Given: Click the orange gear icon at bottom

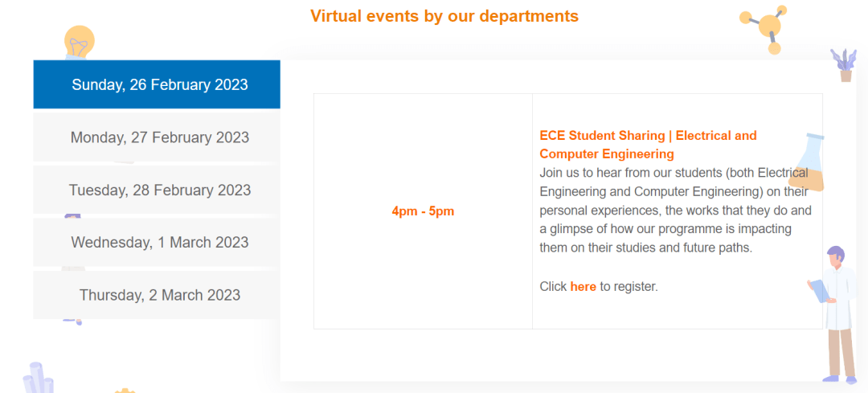Looking at the screenshot, I should pos(125,391).
